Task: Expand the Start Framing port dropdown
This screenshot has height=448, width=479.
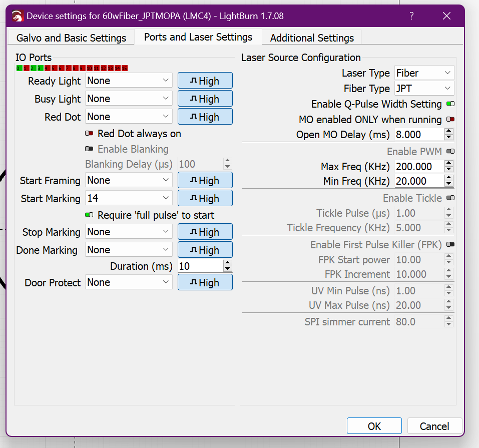Action: (129, 180)
